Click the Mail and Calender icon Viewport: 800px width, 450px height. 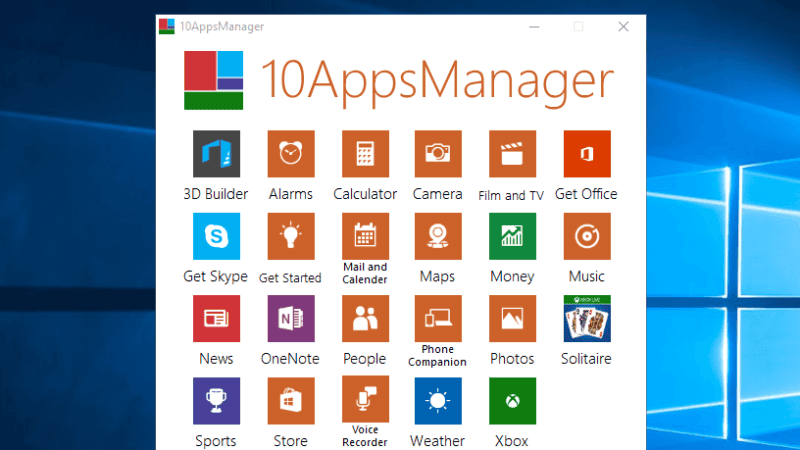click(x=365, y=236)
